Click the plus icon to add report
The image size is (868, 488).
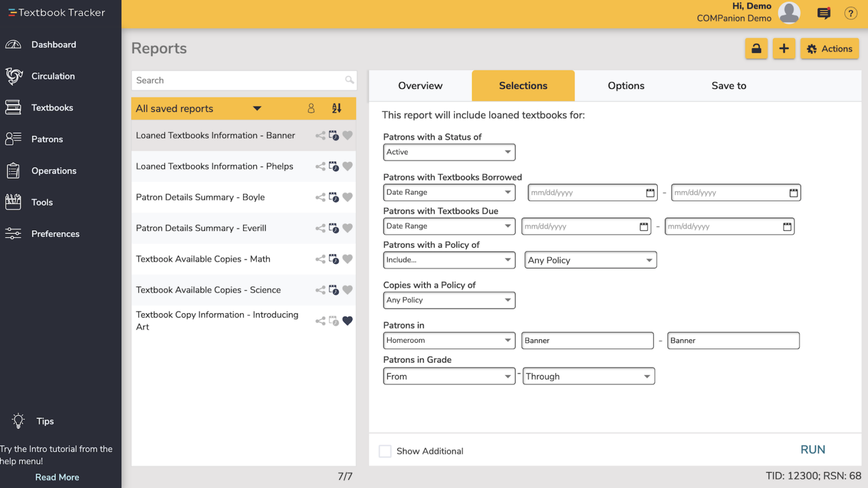click(783, 49)
